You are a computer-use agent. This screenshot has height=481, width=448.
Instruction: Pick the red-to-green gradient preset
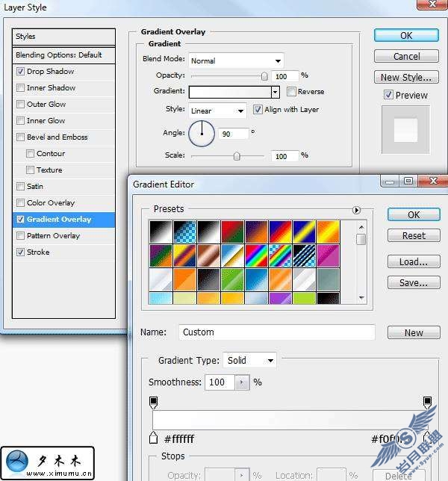pos(232,232)
